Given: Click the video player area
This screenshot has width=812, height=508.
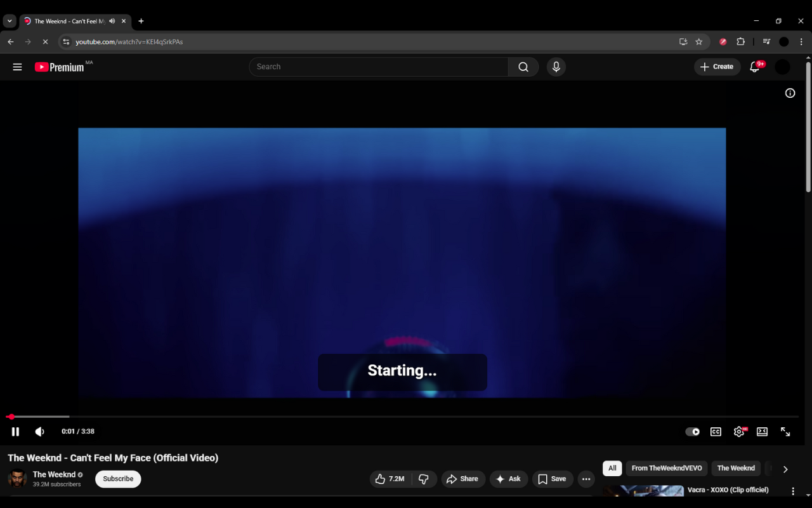Looking at the screenshot, I should (x=402, y=263).
